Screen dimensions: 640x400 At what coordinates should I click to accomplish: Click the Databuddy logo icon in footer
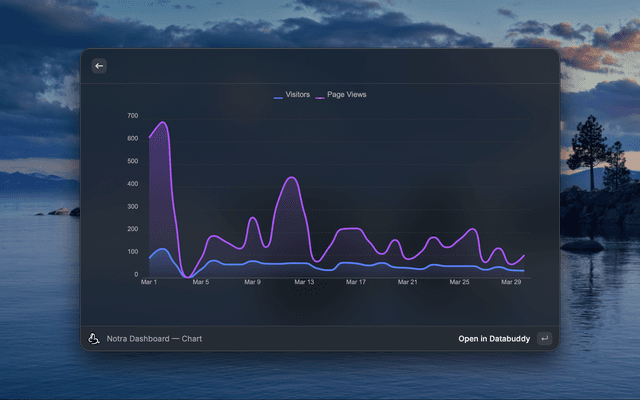pos(94,339)
